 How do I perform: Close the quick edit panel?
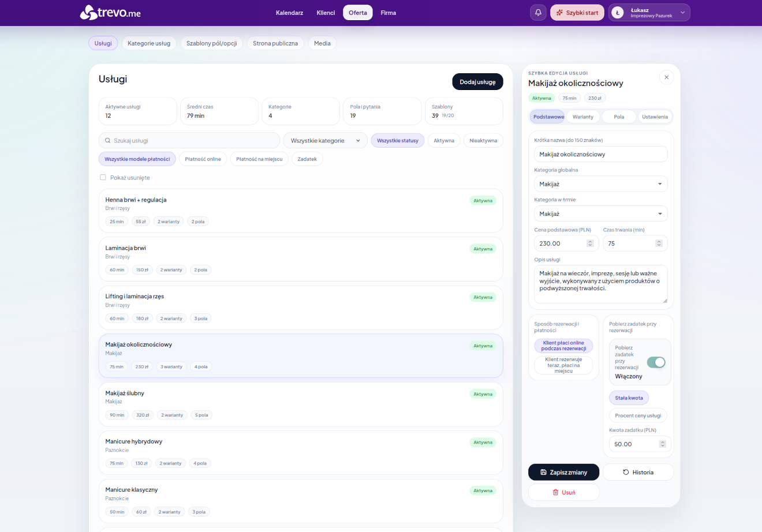click(666, 77)
